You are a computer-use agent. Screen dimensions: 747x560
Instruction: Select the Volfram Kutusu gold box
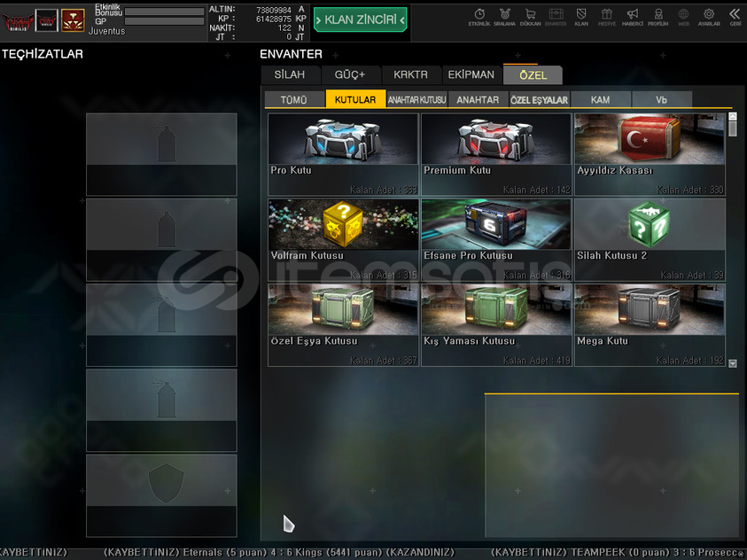point(343,239)
